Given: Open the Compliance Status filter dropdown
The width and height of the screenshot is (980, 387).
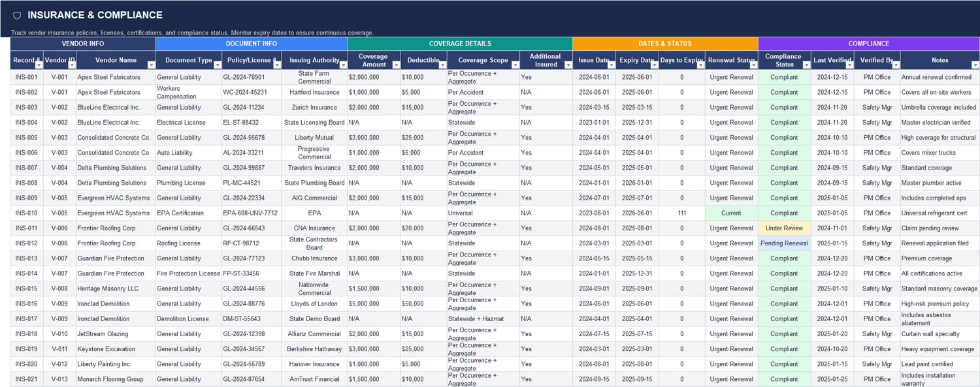Looking at the screenshot, I should (806, 65).
